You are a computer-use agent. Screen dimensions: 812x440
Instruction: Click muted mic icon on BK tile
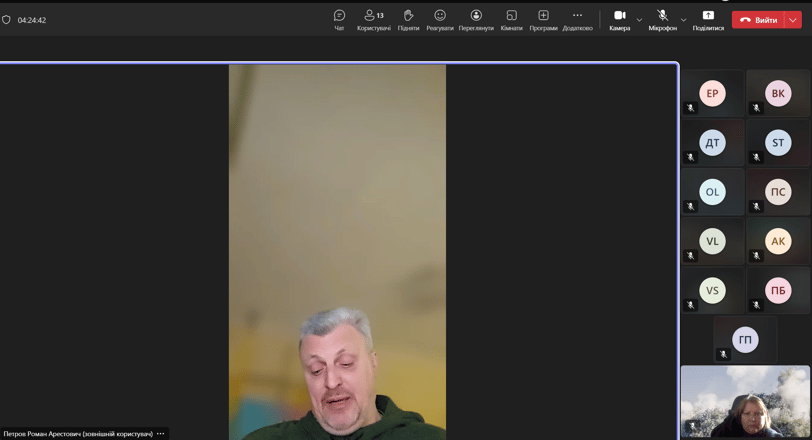(x=756, y=108)
